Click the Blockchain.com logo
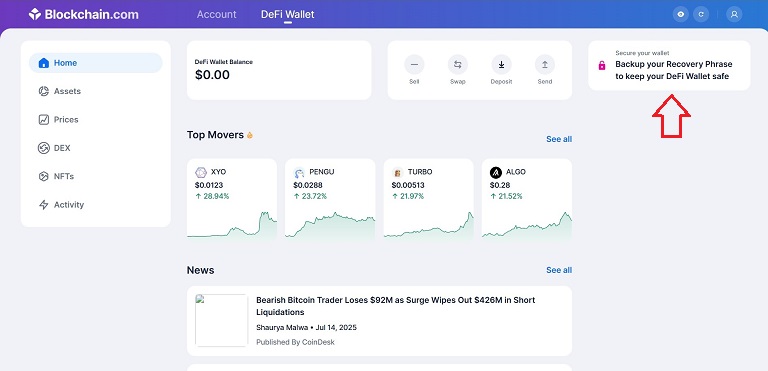768x371 pixels. point(83,14)
